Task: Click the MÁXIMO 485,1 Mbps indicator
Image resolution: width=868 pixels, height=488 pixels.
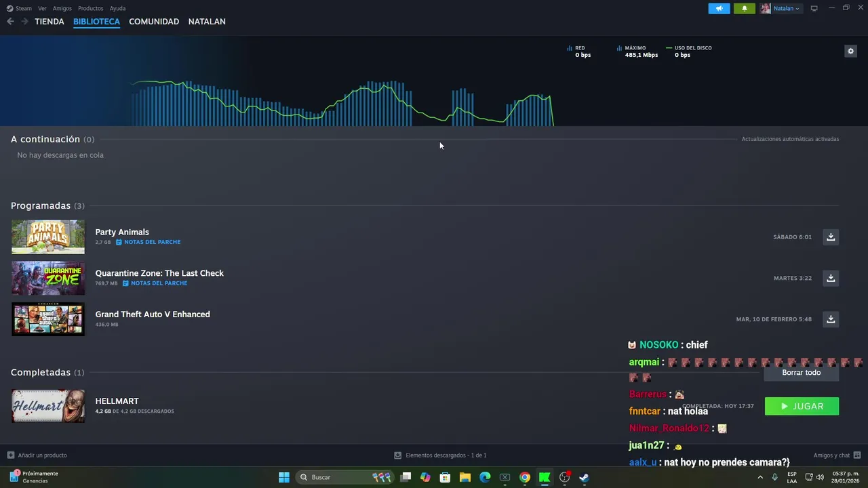Action: pos(637,52)
